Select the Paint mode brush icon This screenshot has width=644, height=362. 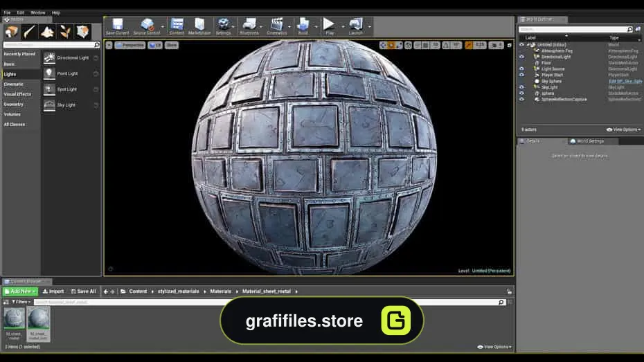pos(29,32)
